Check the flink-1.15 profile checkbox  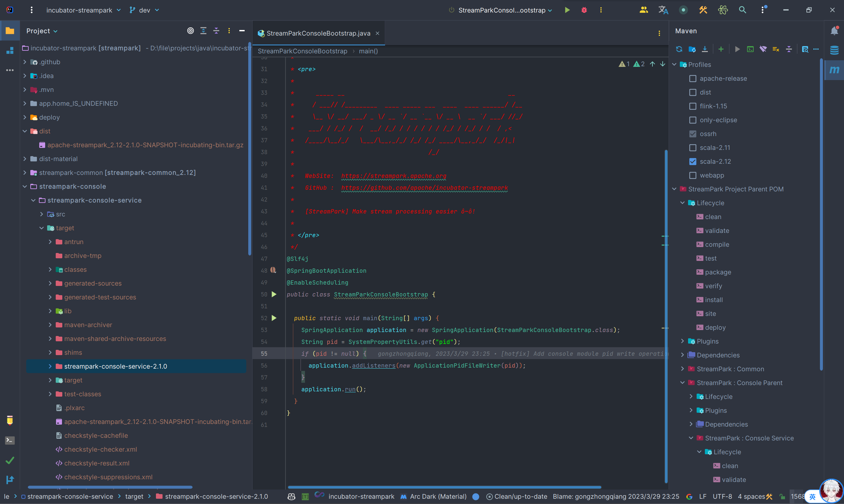pyautogui.click(x=692, y=106)
